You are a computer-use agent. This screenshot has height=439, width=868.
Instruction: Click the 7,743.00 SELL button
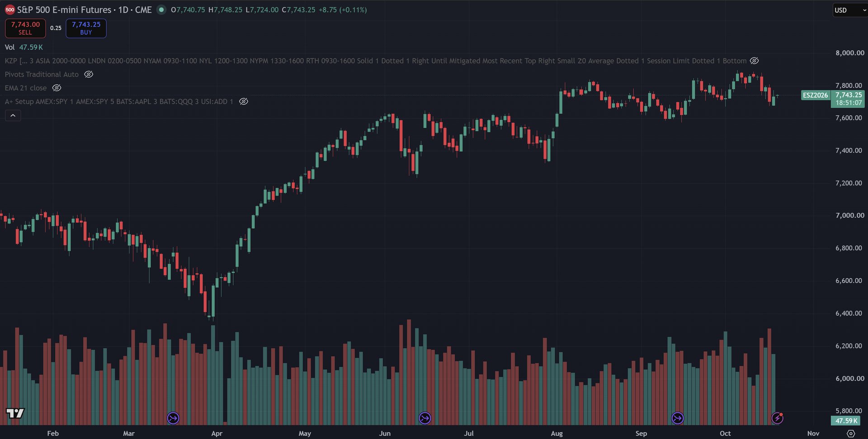[25, 28]
